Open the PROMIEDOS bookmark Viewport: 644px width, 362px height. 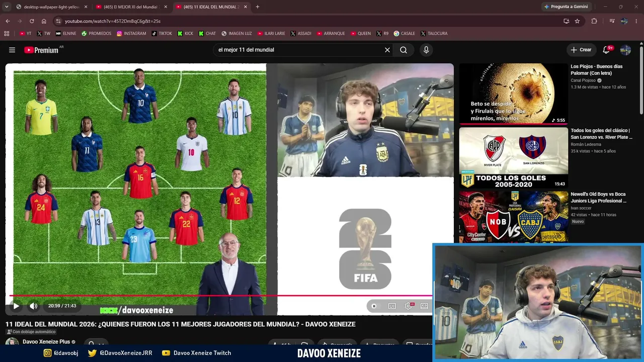(96, 34)
